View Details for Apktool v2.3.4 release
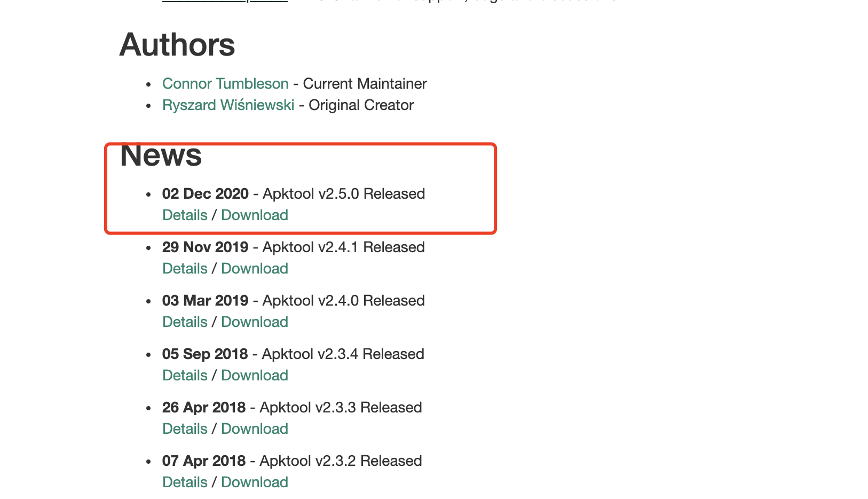The image size is (868, 499). click(185, 376)
